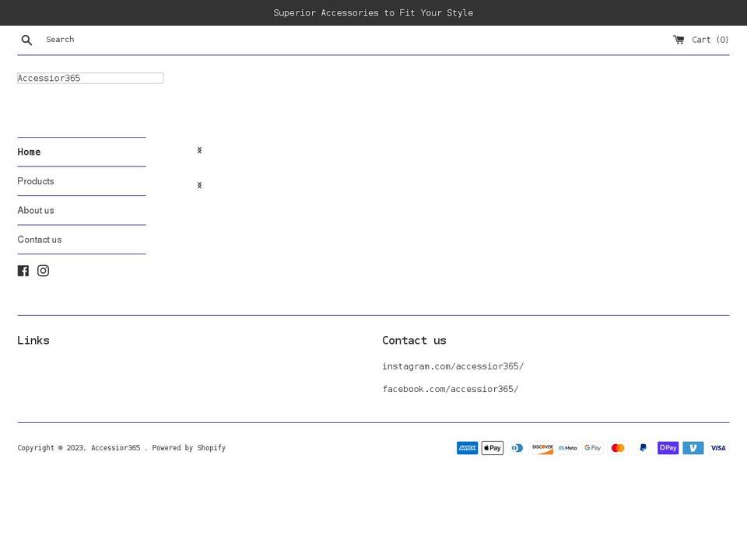Click the Shopify link in copyright
The width and height of the screenshot is (747, 560).
211,447
